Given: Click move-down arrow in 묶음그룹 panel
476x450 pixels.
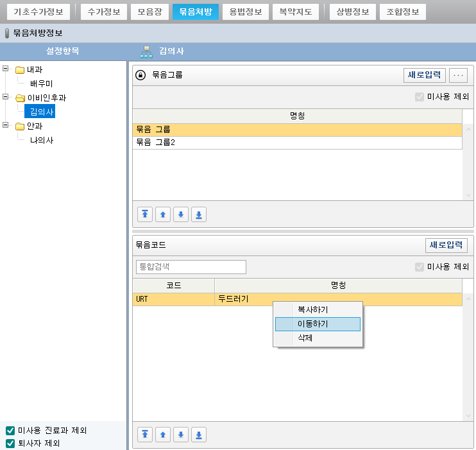Looking at the screenshot, I should click(182, 215).
